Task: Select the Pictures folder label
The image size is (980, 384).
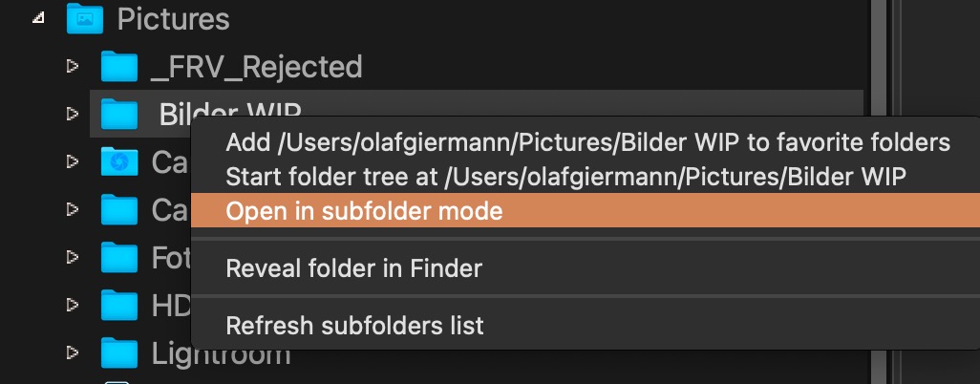Action: 173,17
